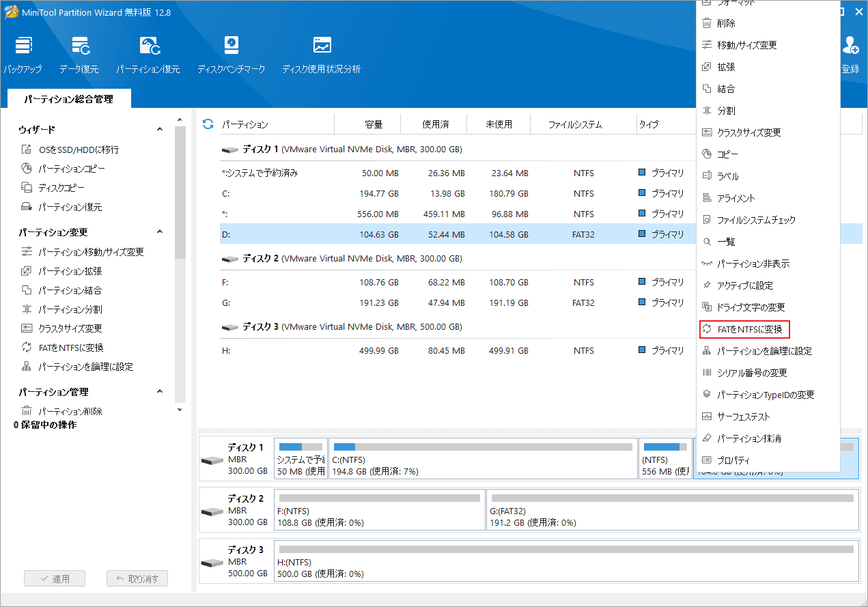Choose 分割 in the context menu
Image resolution: width=868 pixels, height=607 pixels.
click(768, 111)
